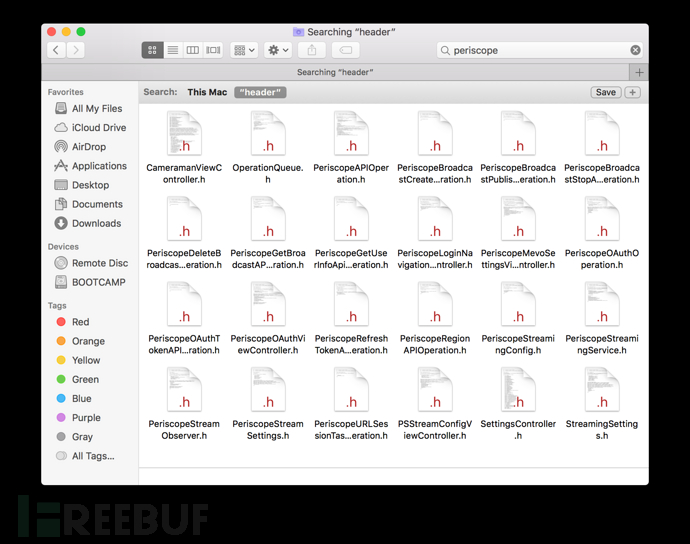The height and width of the screenshot is (544, 690).
Task: Switch to column view
Action: pyautogui.click(x=193, y=50)
